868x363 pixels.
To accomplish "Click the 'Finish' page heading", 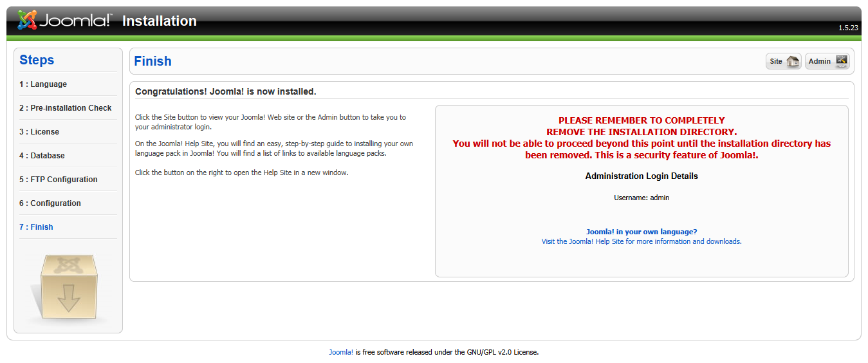I will [x=152, y=61].
